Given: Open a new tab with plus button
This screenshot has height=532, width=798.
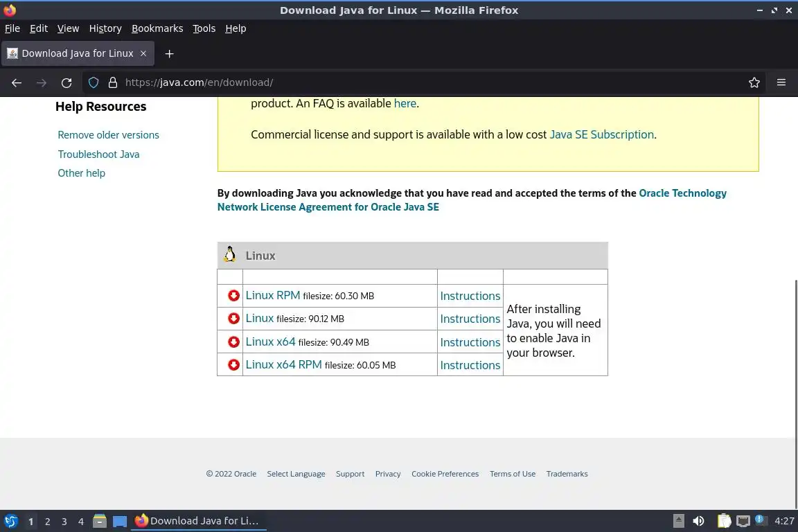Looking at the screenshot, I should point(170,53).
